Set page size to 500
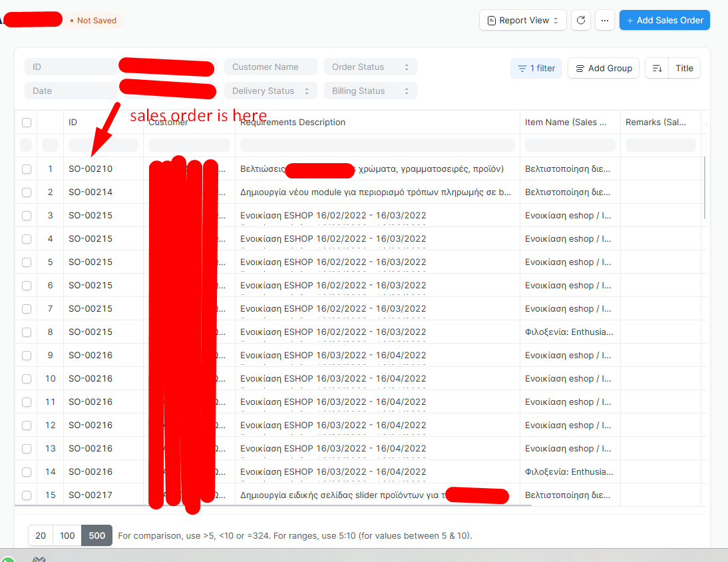The image size is (728, 562). coord(97,535)
